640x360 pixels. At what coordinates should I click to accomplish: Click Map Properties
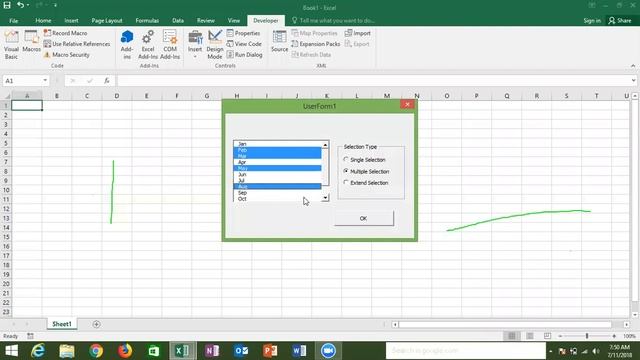pyautogui.click(x=314, y=33)
